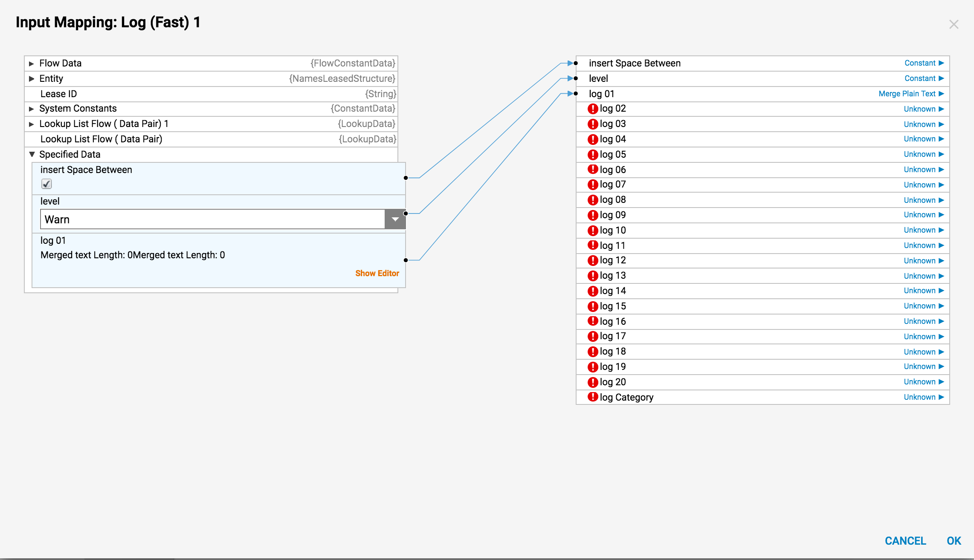974x560 pixels.
Task: Click the red error icon beside log 19
Action: point(593,367)
